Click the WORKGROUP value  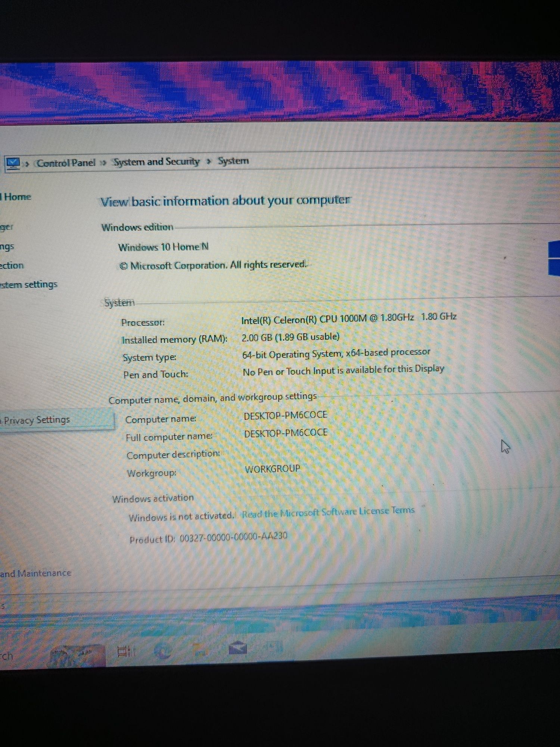(x=273, y=469)
